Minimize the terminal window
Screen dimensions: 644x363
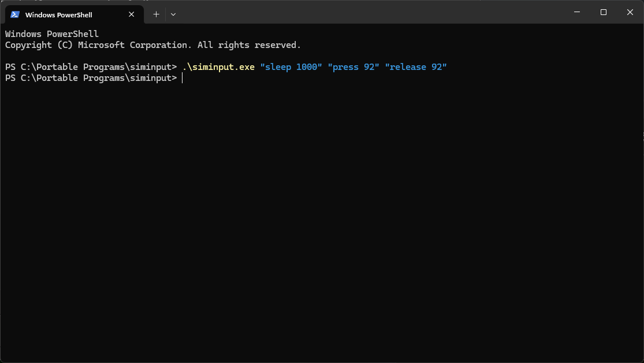(x=577, y=12)
